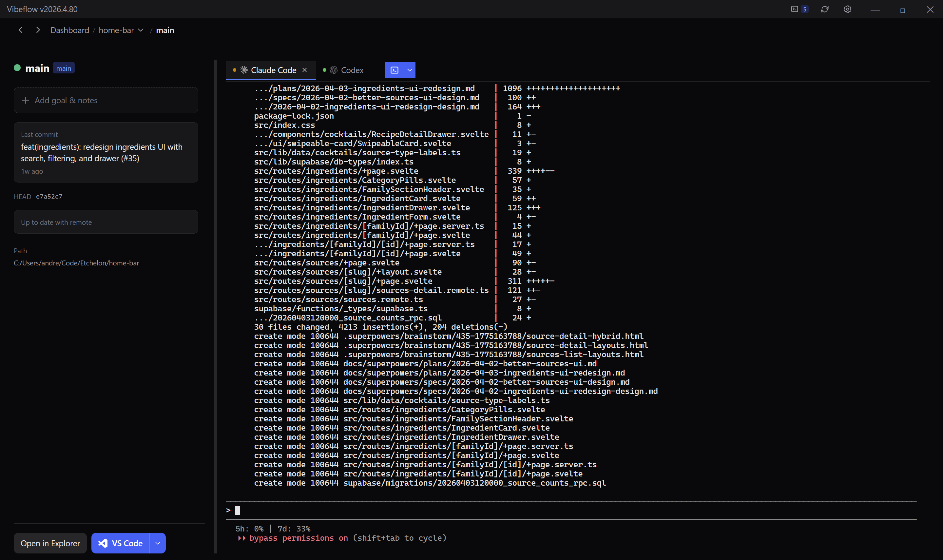The height and width of the screenshot is (560, 943).
Task: Go forward with the right arrow
Action: (38, 30)
